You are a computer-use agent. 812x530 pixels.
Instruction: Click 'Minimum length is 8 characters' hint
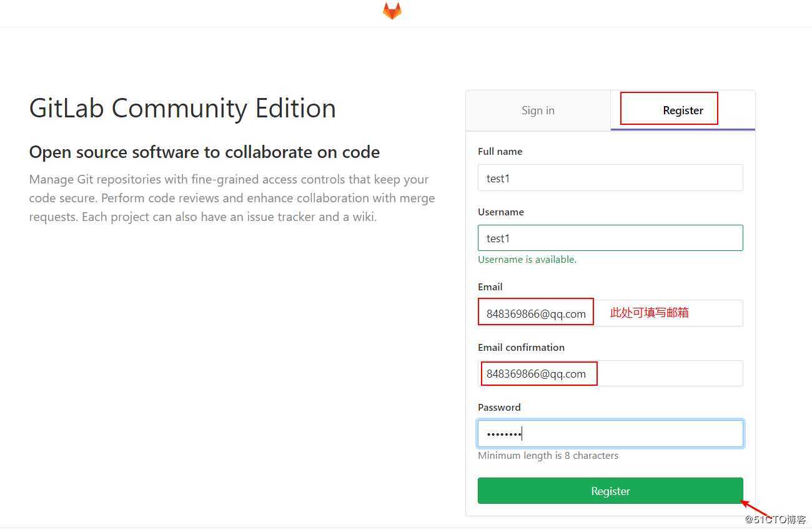548,456
